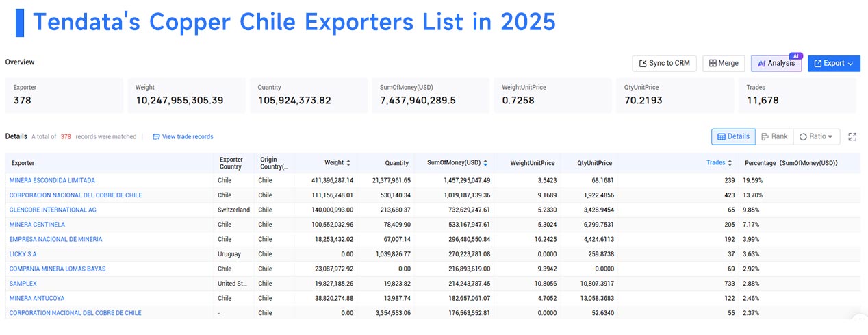
Task: Click the Origin Country column header
Action: 273,163
